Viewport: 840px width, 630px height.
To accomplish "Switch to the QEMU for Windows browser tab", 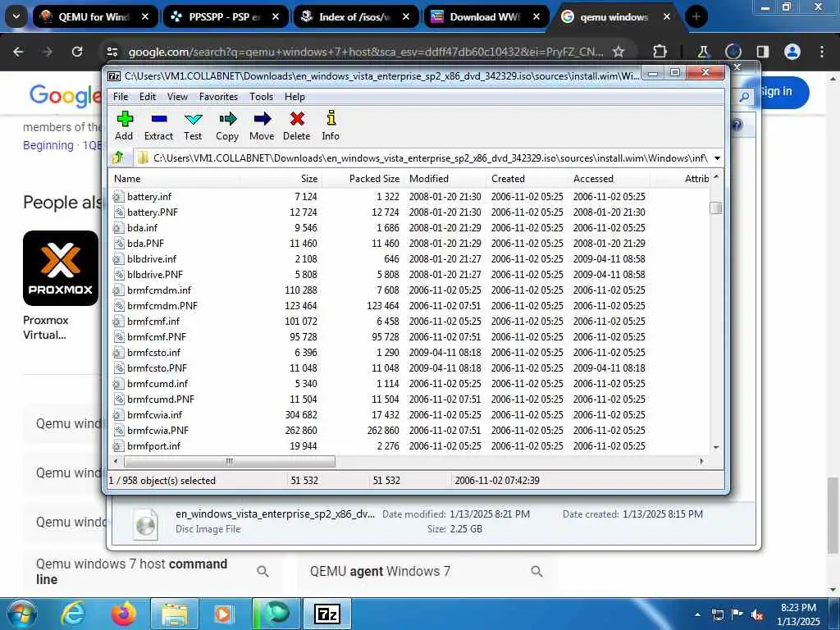I will (x=95, y=16).
